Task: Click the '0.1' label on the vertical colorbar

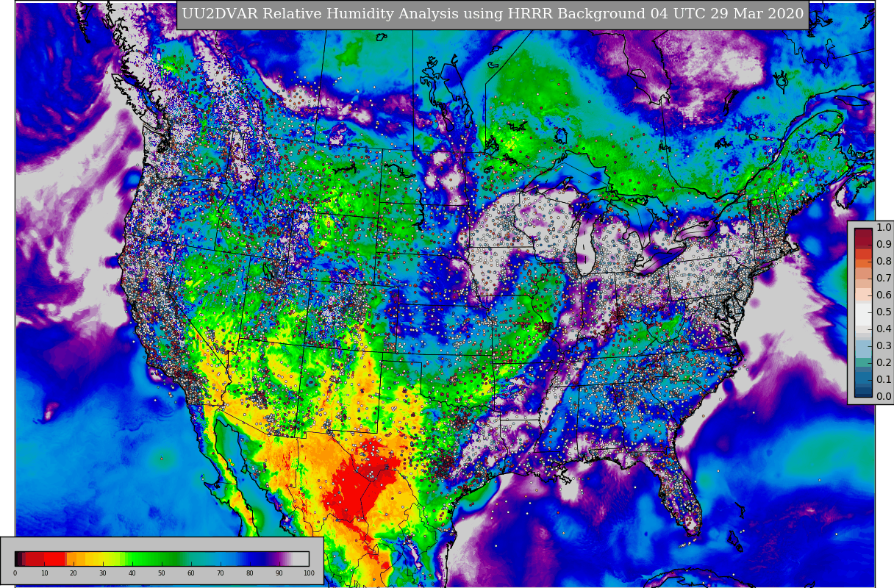Action: 884,380
